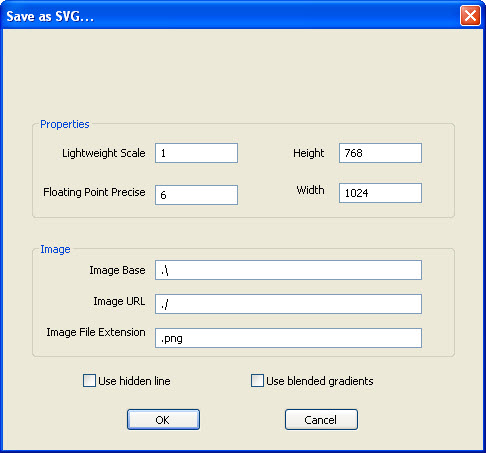This screenshot has width=486, height=453.
Task: Click the Image URL text field
Action: (x=288, y=304)
